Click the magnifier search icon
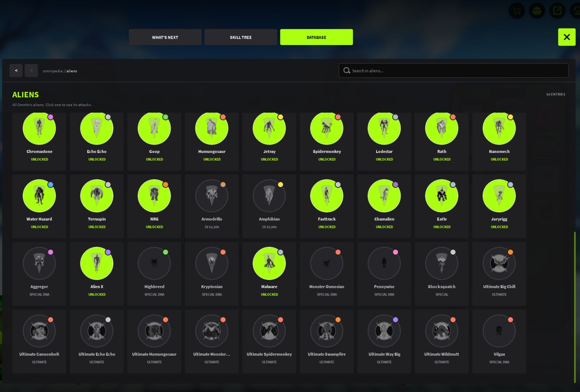580x392 pixels. (347, 70)
